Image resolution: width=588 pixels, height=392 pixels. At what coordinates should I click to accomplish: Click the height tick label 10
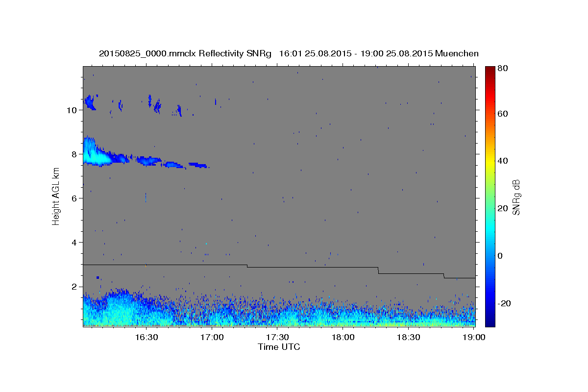tap(73, 110)
